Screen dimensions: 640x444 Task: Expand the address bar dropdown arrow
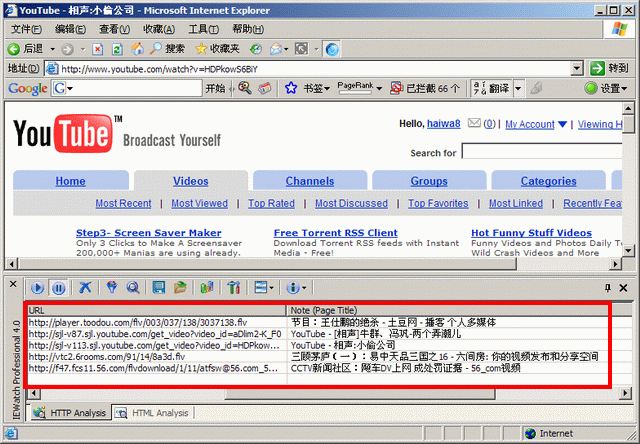(576, 69)
